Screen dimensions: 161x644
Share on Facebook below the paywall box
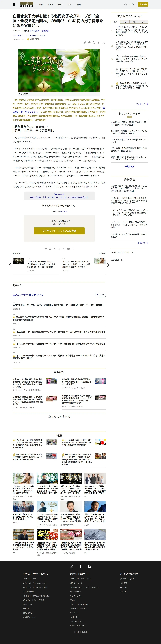click(59, 249)
